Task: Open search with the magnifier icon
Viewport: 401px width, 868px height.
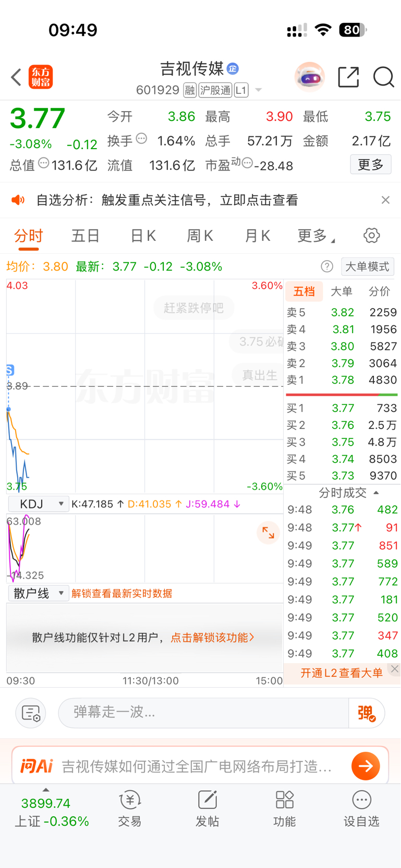Action: (384, 77)
